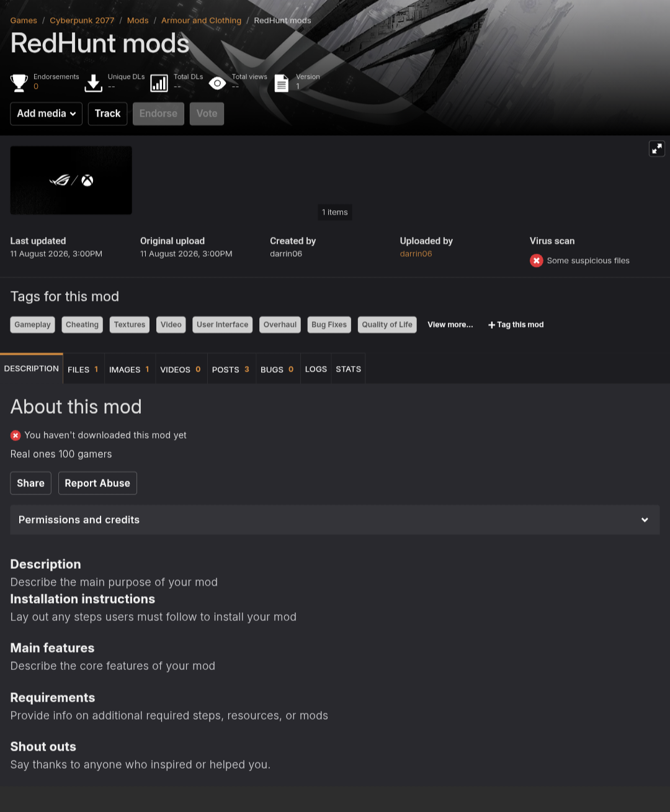Click View more tags
670x812 pixels.
(x=450, y=324)
